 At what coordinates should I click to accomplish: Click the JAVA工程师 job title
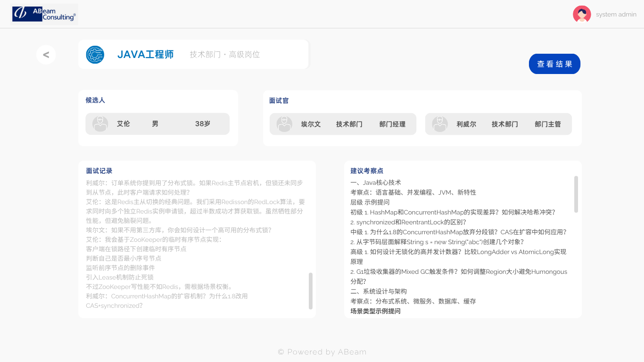[x=146, y=55]
